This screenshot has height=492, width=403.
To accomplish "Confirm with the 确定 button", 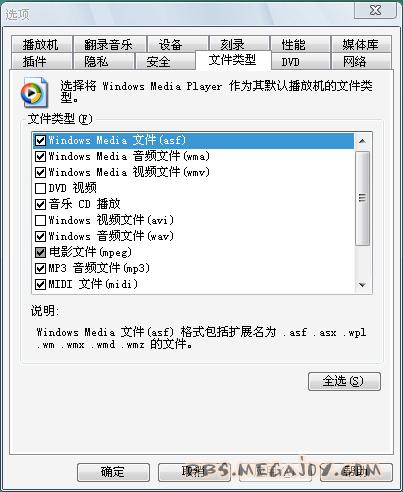I will pos(113,472).
